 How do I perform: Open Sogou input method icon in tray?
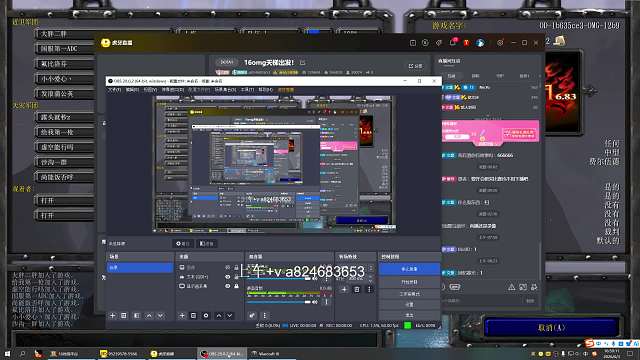point(589,344)
